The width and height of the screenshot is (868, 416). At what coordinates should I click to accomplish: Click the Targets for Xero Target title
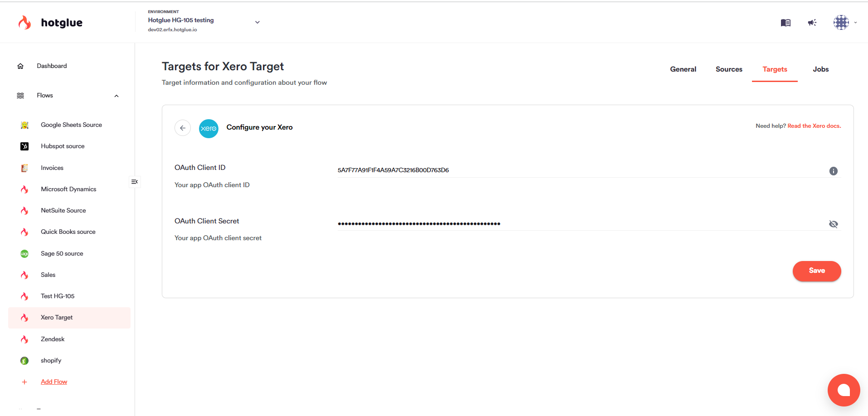pyautogui.click(x=223, y=67)
